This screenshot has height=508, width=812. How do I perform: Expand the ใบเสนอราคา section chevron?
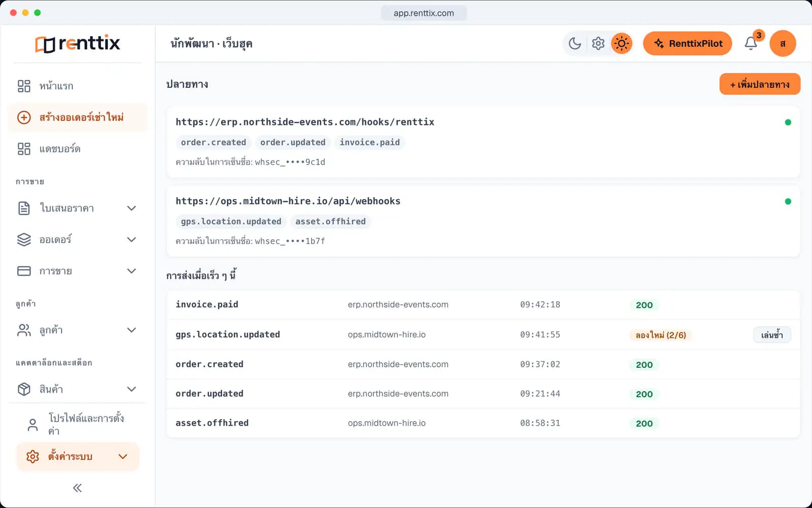[131, 208]
